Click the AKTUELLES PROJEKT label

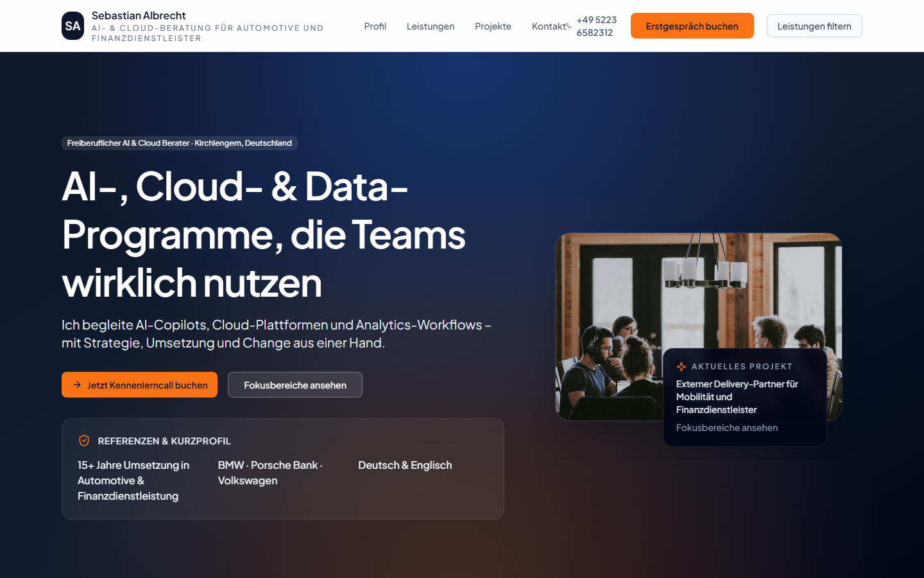[742, 367]
